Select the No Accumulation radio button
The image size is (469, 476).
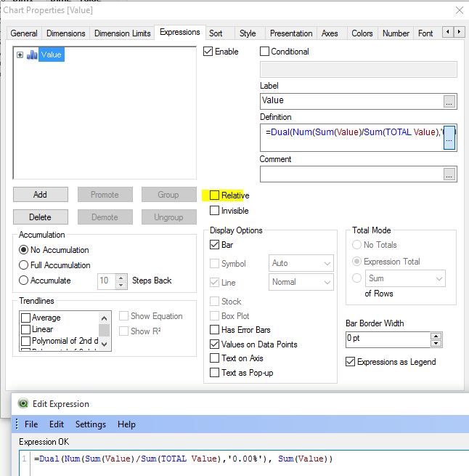[x=24, y=250]
